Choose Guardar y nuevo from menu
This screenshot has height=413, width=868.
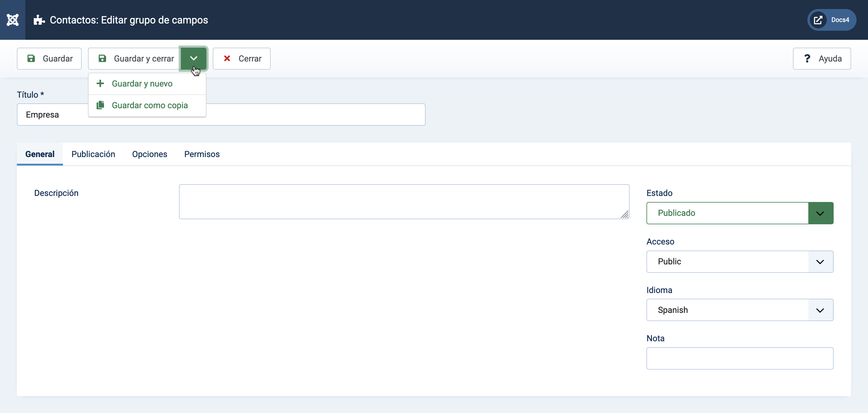(x=147, y=84)
